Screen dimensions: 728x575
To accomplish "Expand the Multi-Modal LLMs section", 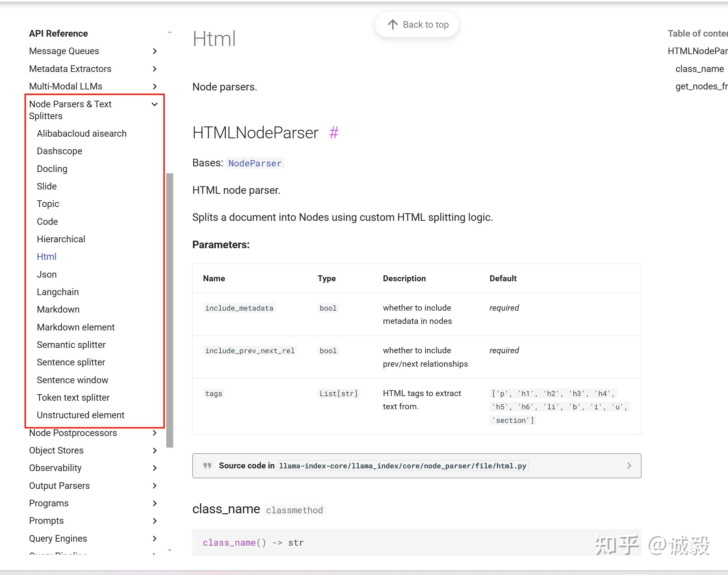I will click(x=155, y=86).
